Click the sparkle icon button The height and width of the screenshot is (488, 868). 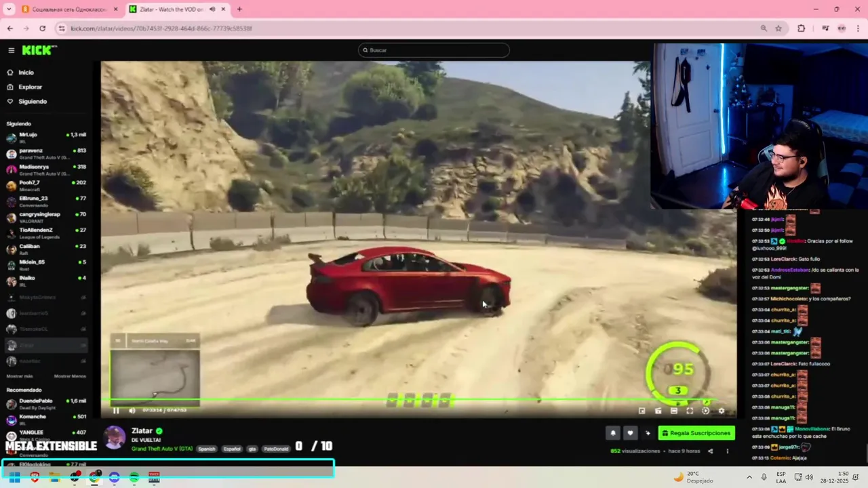[x=648, y=433]
